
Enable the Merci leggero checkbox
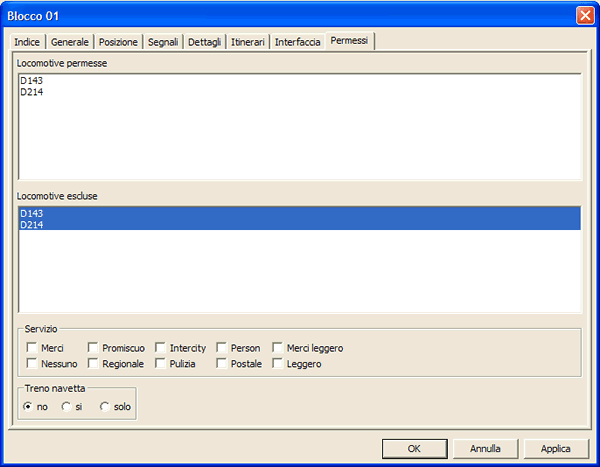click(x=278, y=348)
